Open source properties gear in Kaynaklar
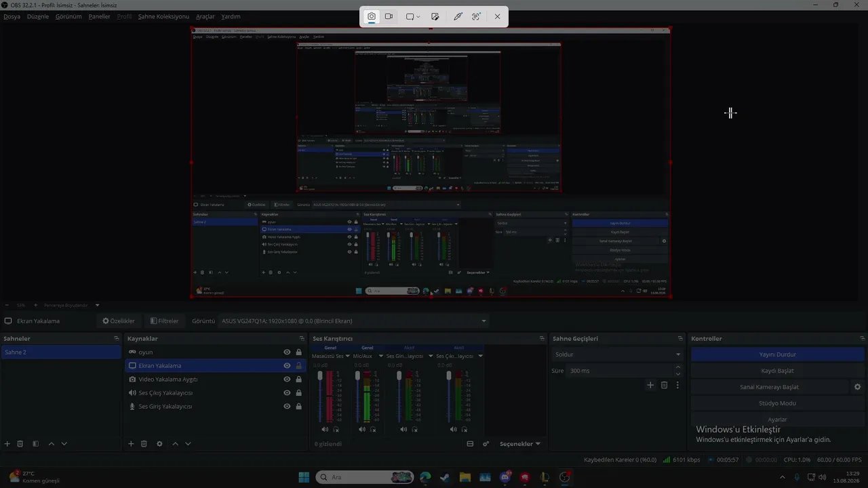Screen dimensions: 868x488 click(159, 444)
